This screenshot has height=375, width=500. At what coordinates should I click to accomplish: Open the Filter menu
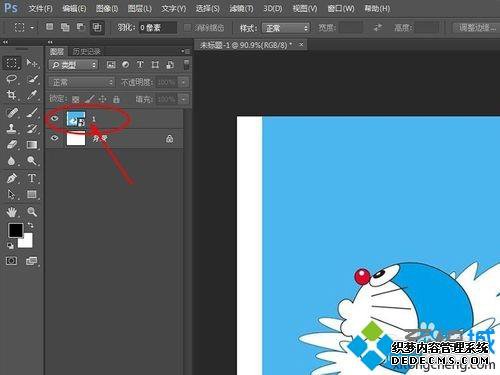241,8
